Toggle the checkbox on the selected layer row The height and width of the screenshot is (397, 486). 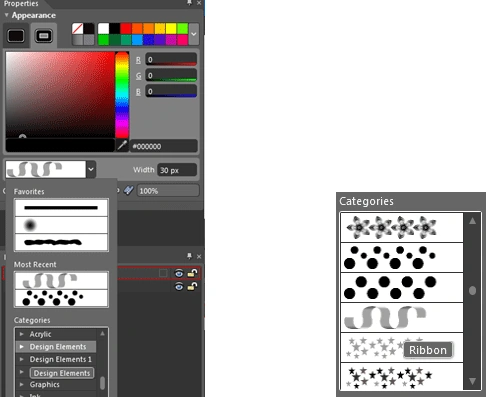coord(163,273)
